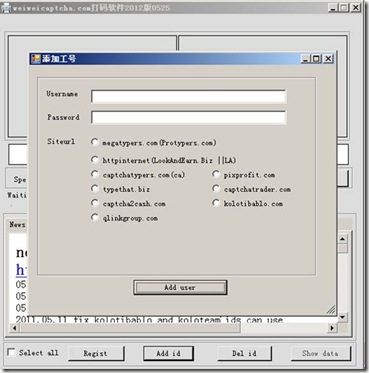The height and width of the screenshot is (373, 369).
Task: Select httpinternet (LookAndEarn.Biz) radio option
Action: coord(95,160)
